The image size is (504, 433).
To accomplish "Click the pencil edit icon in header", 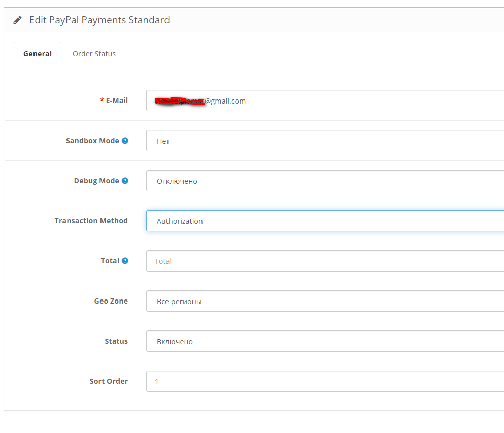I will [18, 20].
